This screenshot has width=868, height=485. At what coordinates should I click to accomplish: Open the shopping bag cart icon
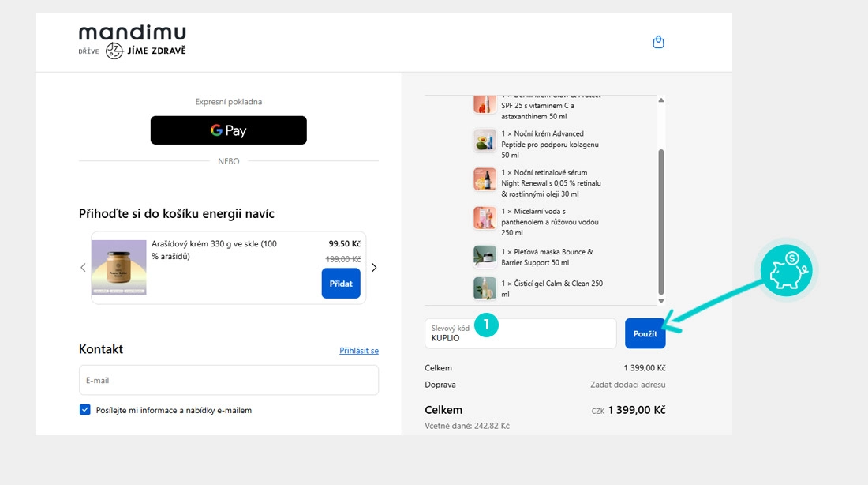[658, 43]
